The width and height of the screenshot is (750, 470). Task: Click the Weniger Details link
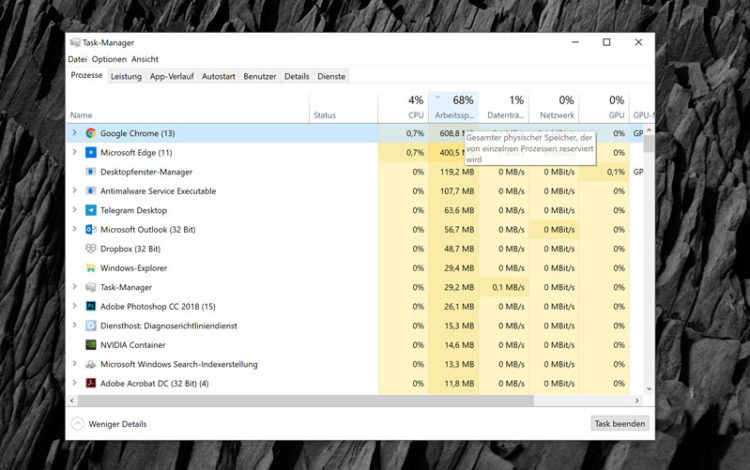(118, 424)
